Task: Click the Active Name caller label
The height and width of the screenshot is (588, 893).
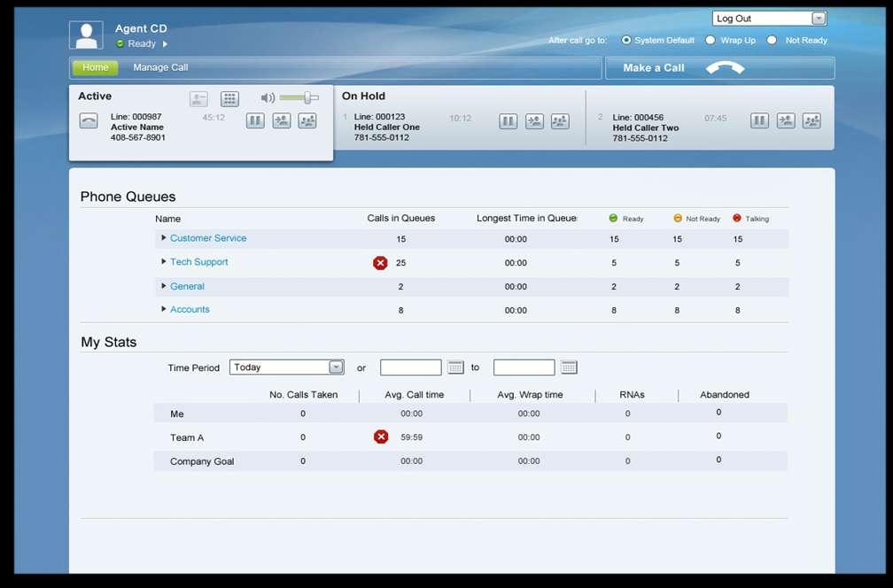Action: pyautogui.click(x=137, y=127)
